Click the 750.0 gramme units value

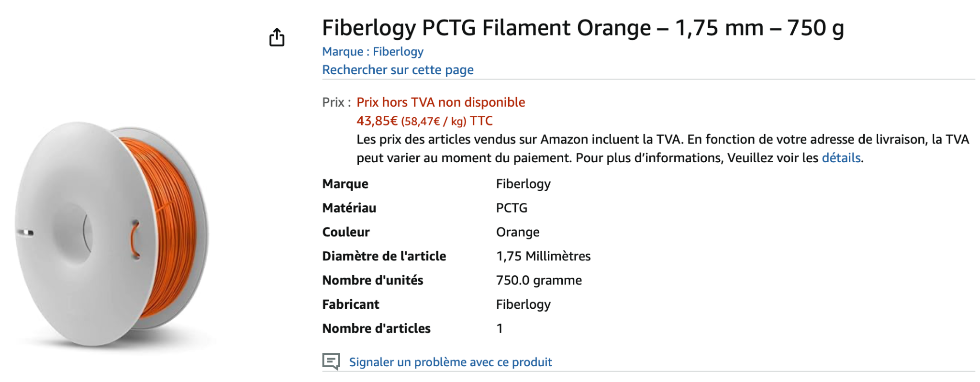click(539, 281)
